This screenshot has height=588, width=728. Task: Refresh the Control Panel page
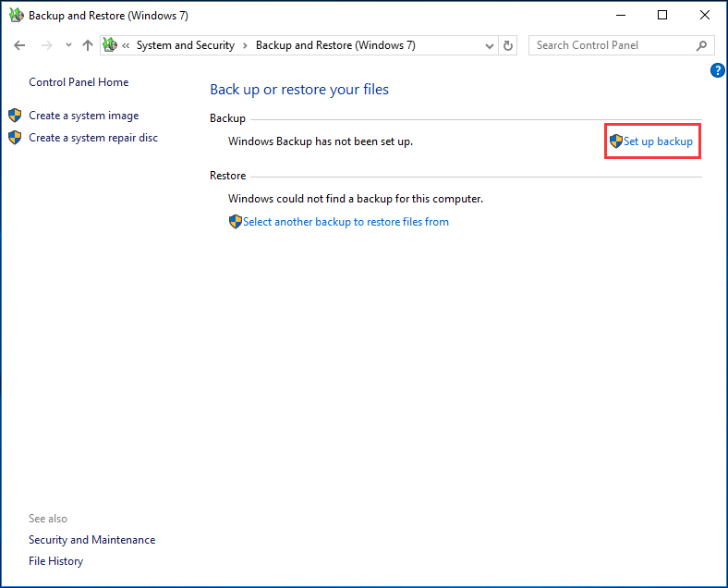point(508,45)
